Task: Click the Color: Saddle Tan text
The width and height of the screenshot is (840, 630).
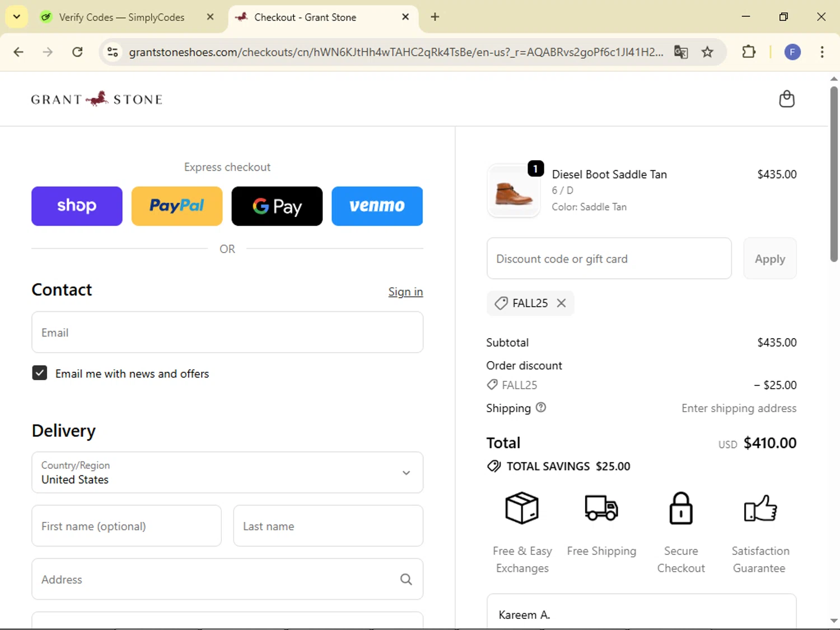Action: [x=589, y=207]
